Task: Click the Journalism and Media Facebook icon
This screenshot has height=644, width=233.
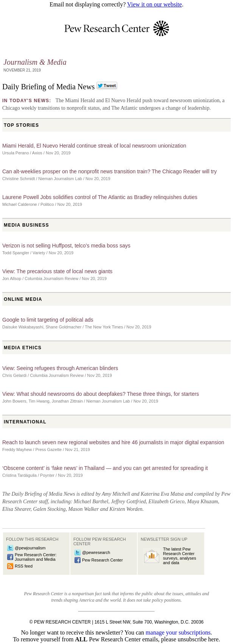Action: coord(10,557)
